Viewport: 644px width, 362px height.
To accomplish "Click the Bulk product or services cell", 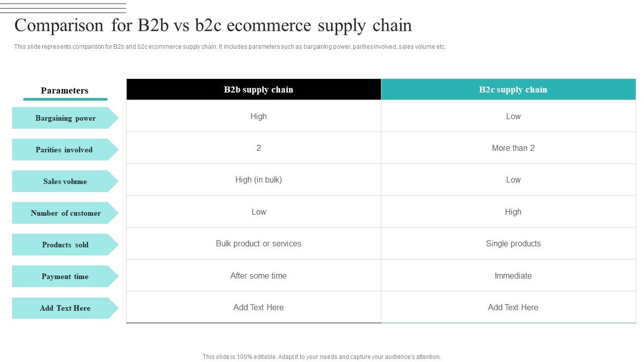I will 258,243.
